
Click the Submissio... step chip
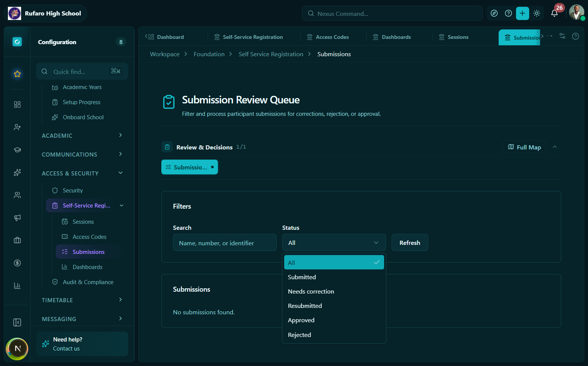point(190,167)
